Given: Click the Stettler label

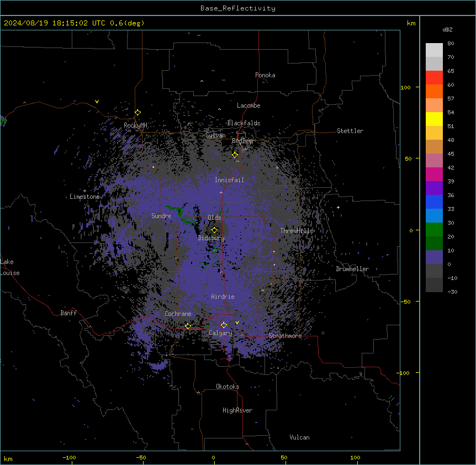Looking at the screenshot, I should [x=350, y=131].
